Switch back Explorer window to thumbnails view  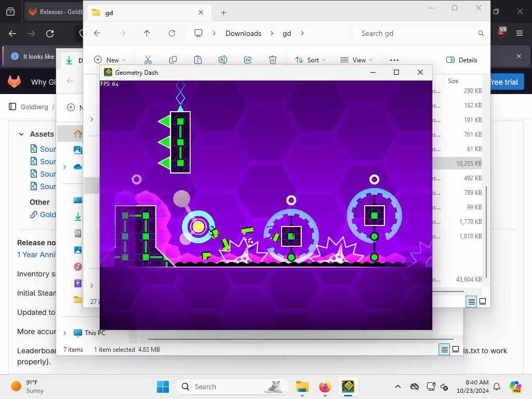(x=456, y=349)
